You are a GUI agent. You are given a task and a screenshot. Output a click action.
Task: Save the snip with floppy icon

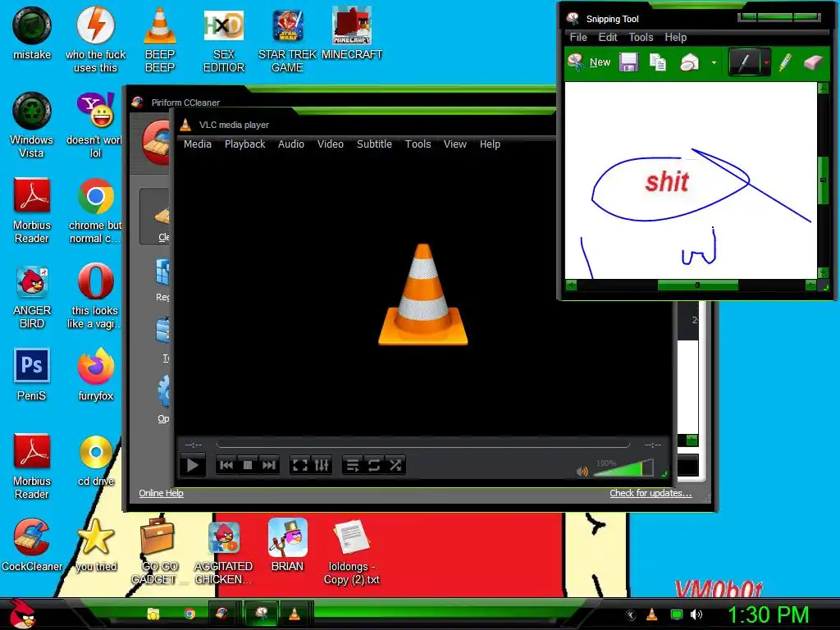[628, 62]
